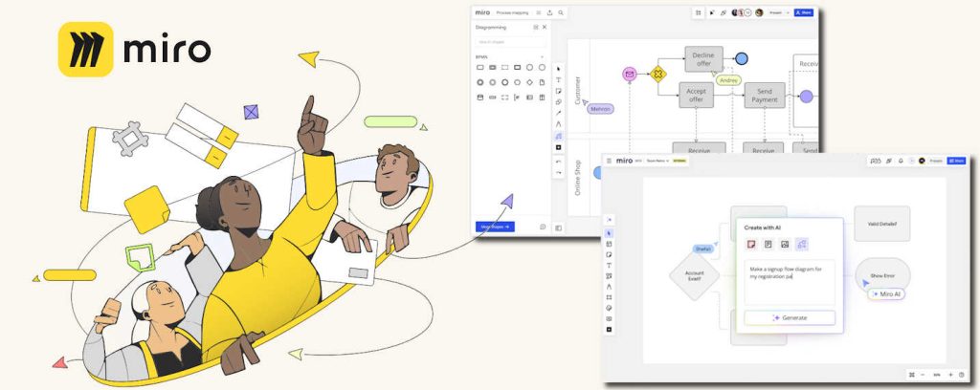The width and height of the screenshot is (980, 390).
Task: Select the cursor tool in the front board toolbar
Action: (610, 232)
